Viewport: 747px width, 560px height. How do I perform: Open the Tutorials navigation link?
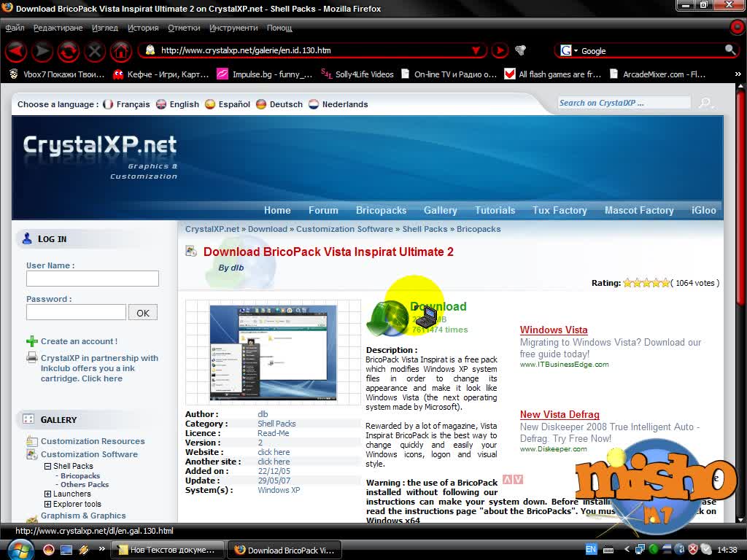[x=495, y=211]
